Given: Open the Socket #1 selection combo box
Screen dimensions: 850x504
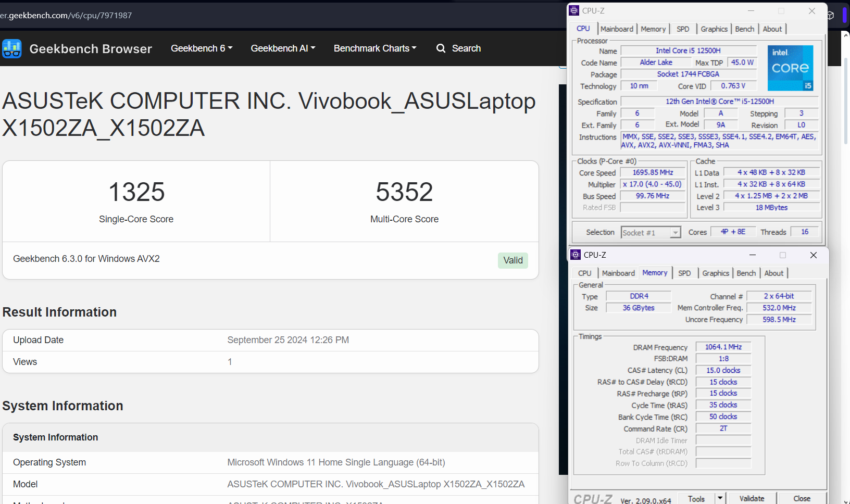Looking at the screenshot, I should (651, 232).
